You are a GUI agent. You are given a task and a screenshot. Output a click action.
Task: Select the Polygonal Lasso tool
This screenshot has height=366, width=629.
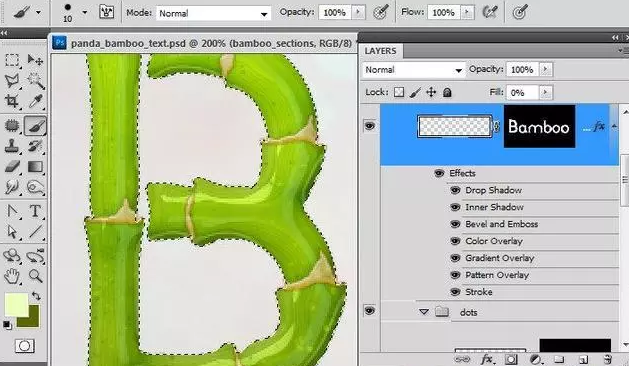coord(12,81)
